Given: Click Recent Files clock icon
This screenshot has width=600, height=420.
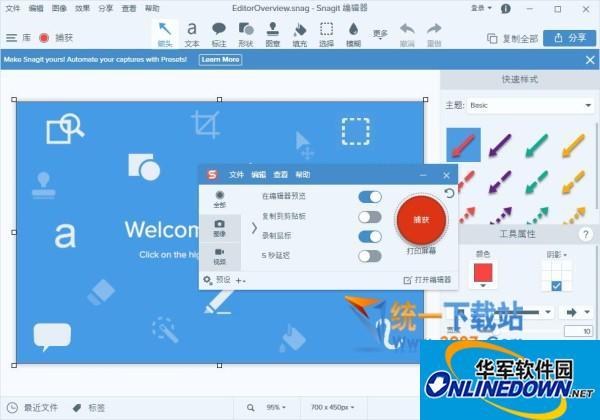Looking at the screenshot, I should (12, 408).
